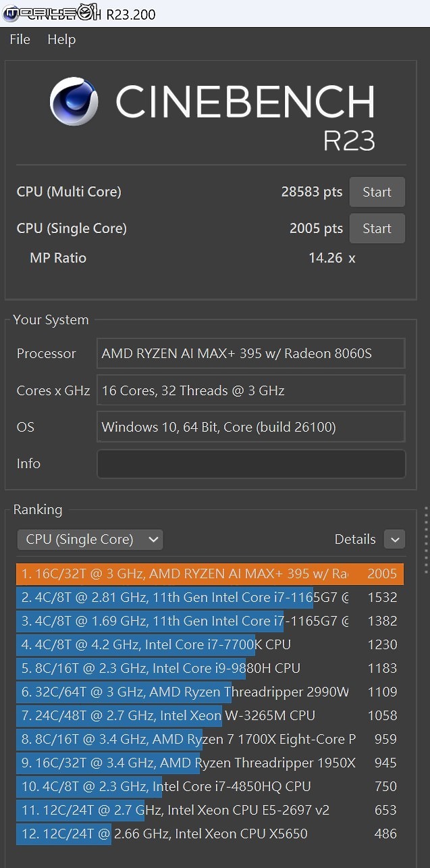Select the Ryzen AI MAX+ 395 ranking entry
The height and width of the screenshot is (868, 430).
pos(210,574)
